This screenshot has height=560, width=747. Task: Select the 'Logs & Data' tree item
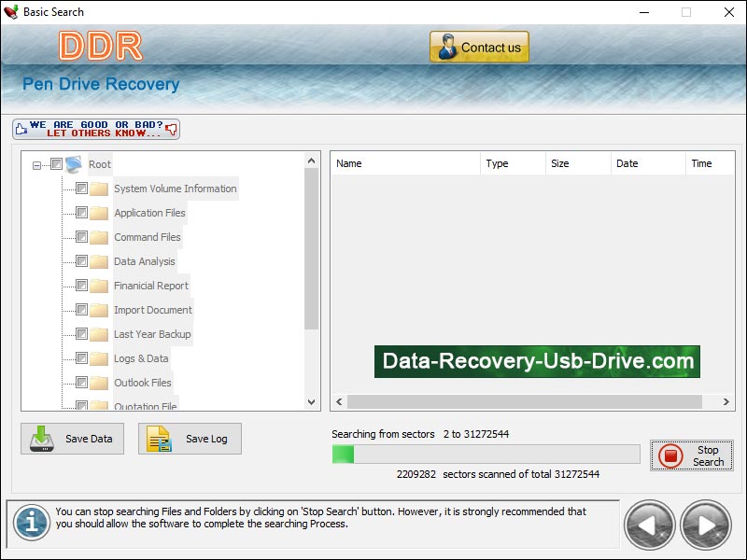142,358
